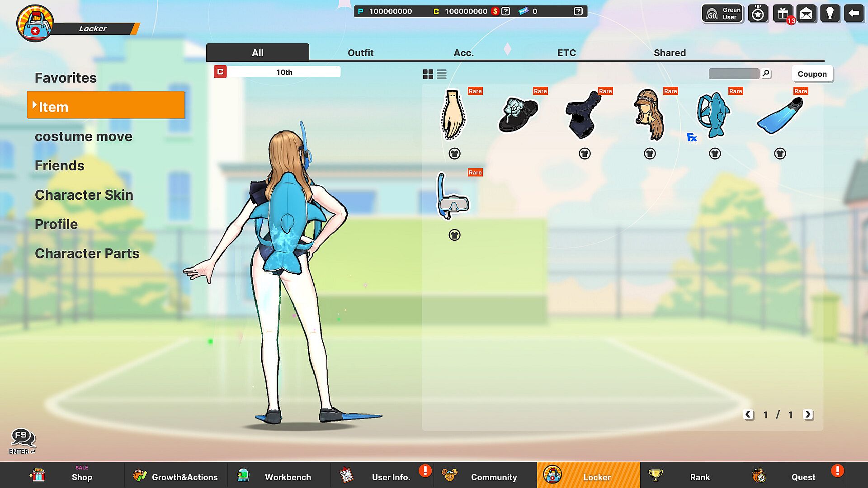Click the search magnifier icon

point(766,73)
